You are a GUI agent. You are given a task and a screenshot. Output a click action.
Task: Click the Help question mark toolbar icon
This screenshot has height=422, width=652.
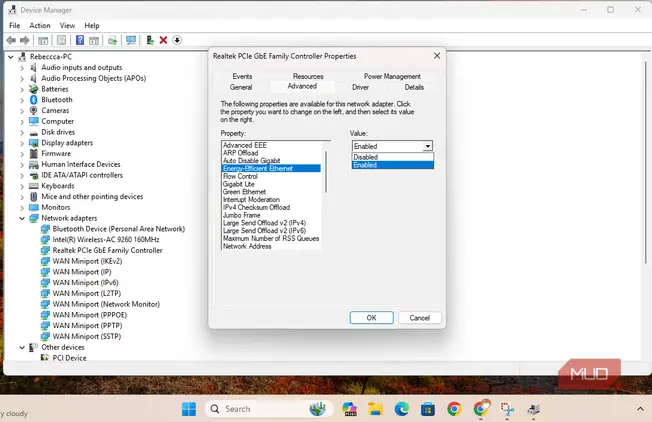[x=80, y=40]
